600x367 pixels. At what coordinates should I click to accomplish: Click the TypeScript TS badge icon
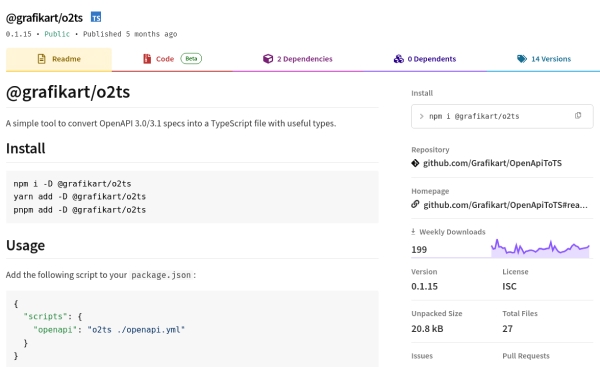96,17
